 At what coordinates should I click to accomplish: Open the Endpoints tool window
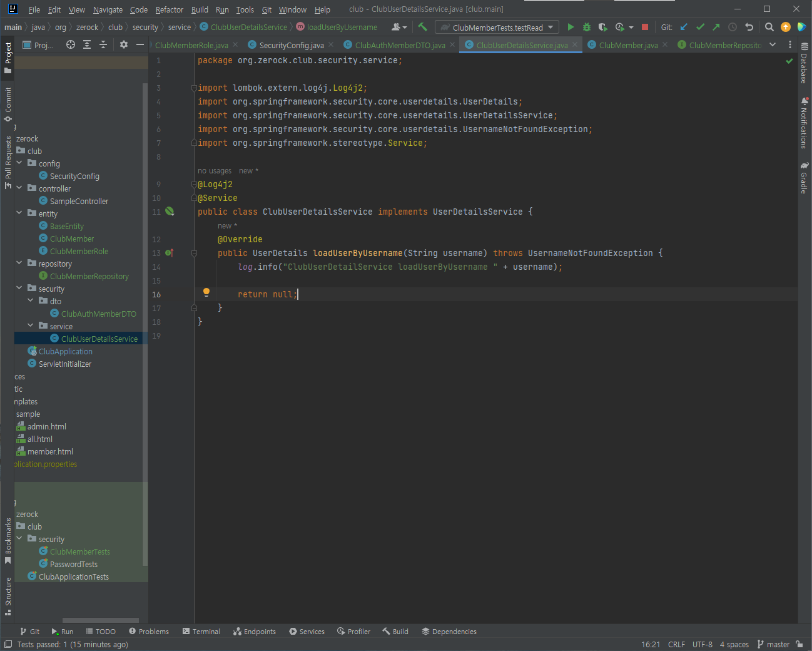(254, 632)
